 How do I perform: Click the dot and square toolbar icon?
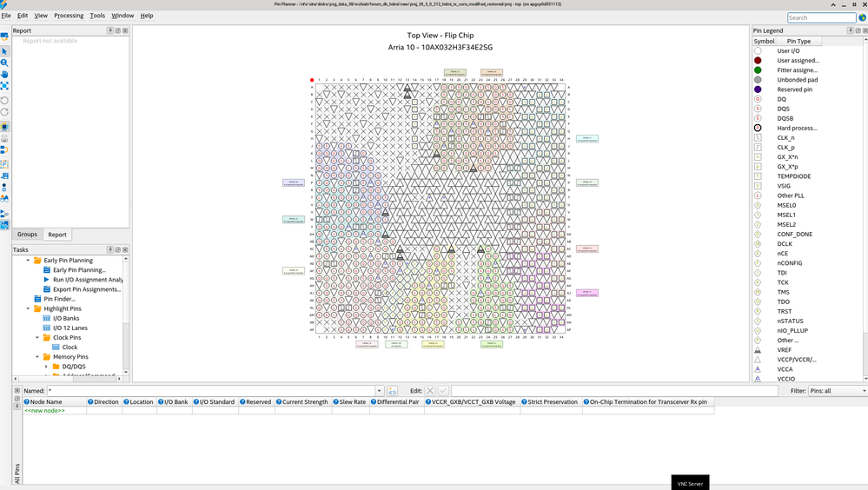click(x=4, y=188)
